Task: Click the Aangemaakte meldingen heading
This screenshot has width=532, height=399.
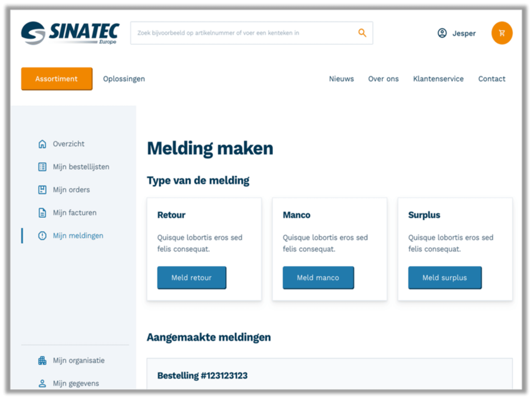Action: pos(209,337)
